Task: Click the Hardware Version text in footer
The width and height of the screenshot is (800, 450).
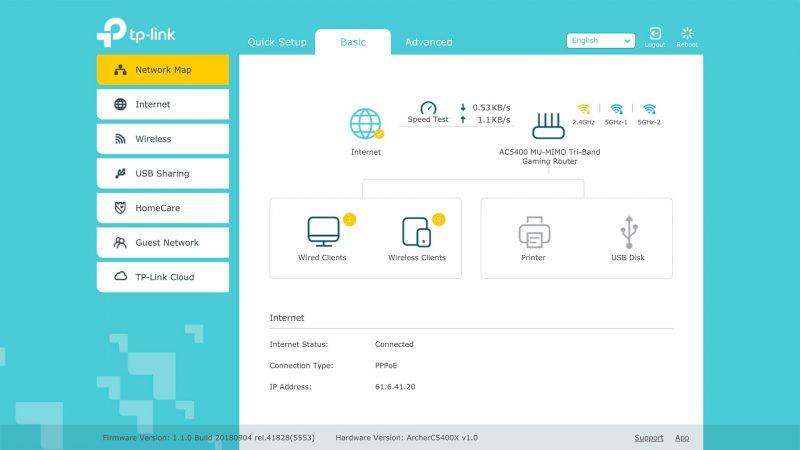Action: pyautogui.click(x=407, y=438)
